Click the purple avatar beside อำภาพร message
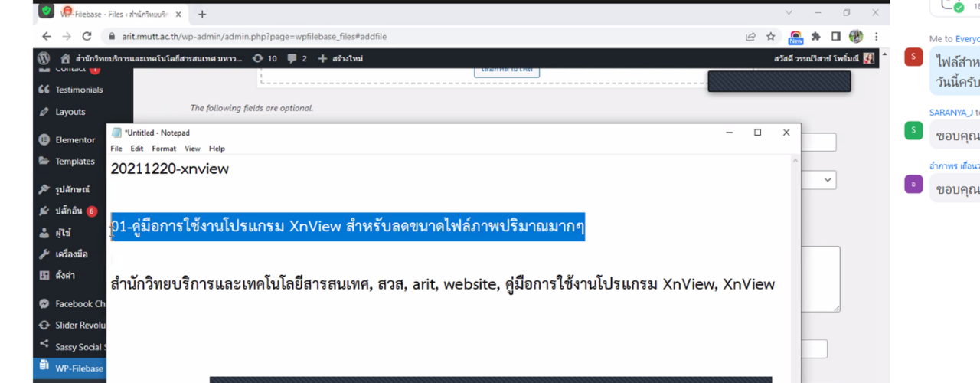This screenshot has height=383, width=980. coord(913,184)
